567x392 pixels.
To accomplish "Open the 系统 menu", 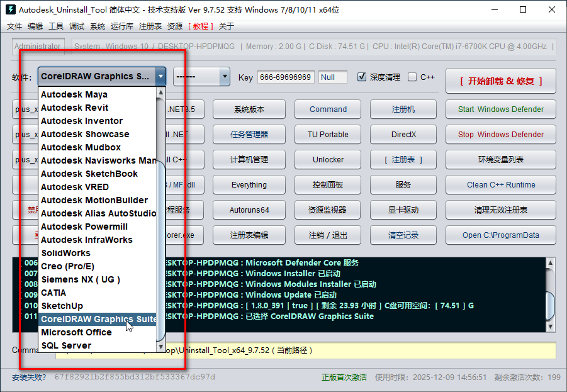I will click(x=98, y=26).
